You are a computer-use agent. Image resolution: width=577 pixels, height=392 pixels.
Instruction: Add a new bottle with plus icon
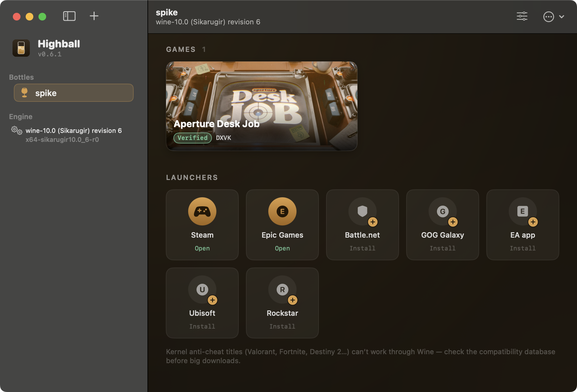(94, 16)
